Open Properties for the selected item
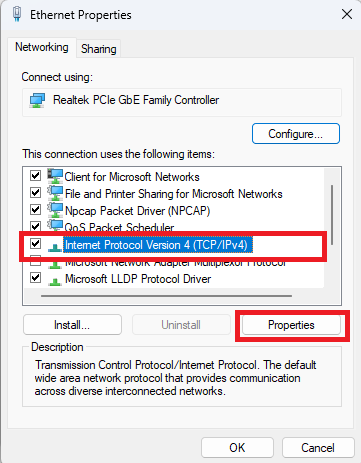Screen dimensions: 361x463 291,325
